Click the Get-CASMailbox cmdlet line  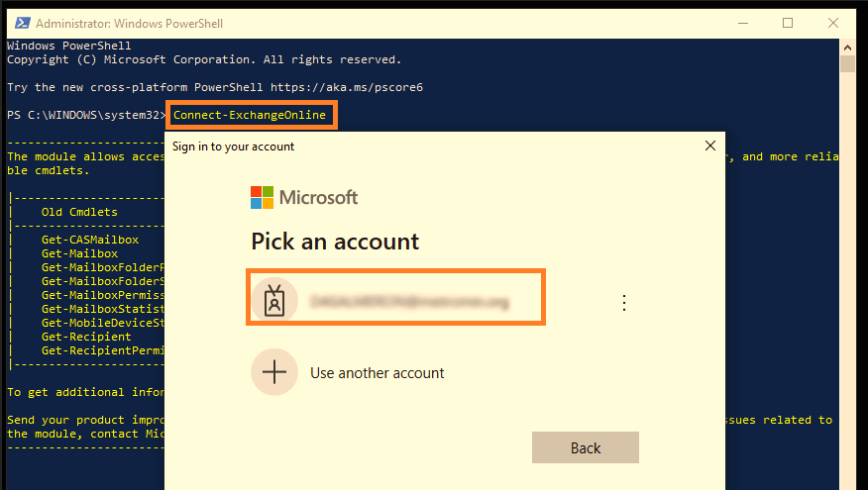coord(90,240)
